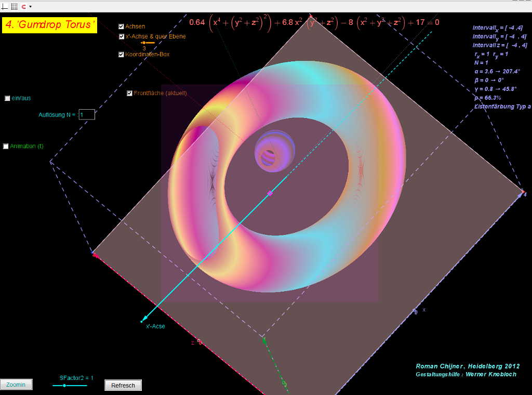Viewport: 532px width, 395px height.
Task: Disable the Koordinaten-Box checkbox
Action: pos(121,55)
